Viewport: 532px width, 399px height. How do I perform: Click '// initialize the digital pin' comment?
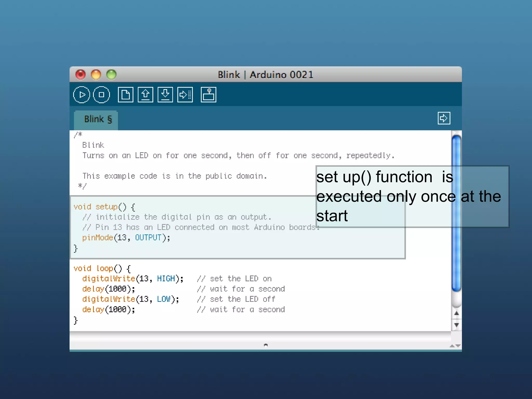coord(177,217)
